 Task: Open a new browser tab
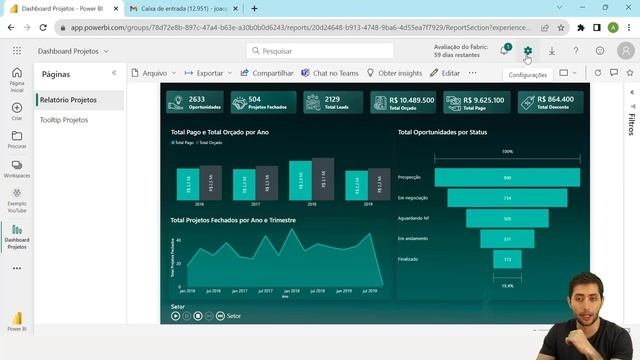[254, 8]
